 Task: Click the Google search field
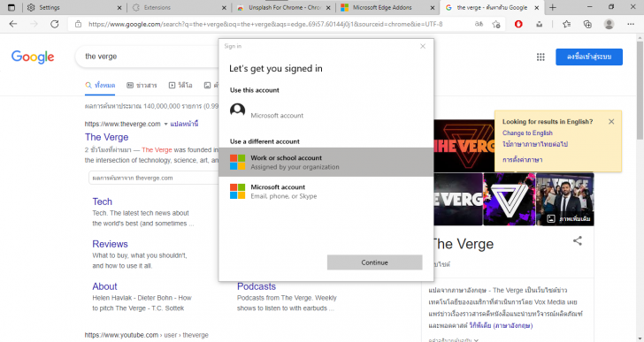148,57
